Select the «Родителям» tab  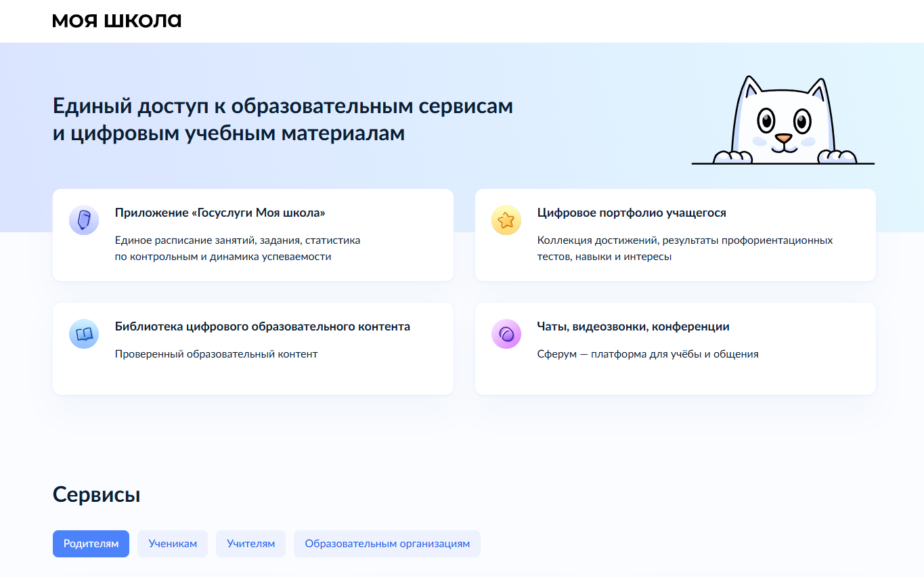(x=91, y=544)
